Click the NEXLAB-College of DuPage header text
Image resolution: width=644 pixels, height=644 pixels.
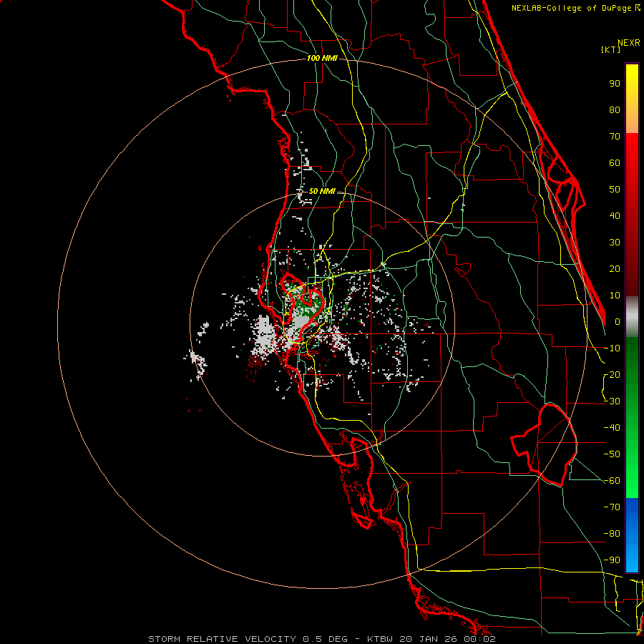(575, 8)
